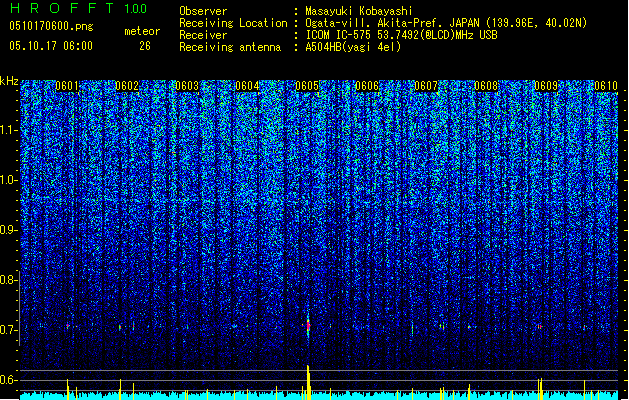Click the date 05.10.17 06:00
The height and width of the screenshot is (400, 629).
(x=51, y=46)
